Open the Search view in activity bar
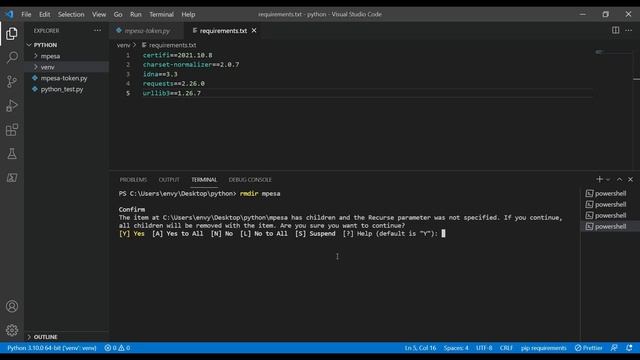The width and height of the screenshot is (640, 360). pyautogui.click(x=12, y=57)
